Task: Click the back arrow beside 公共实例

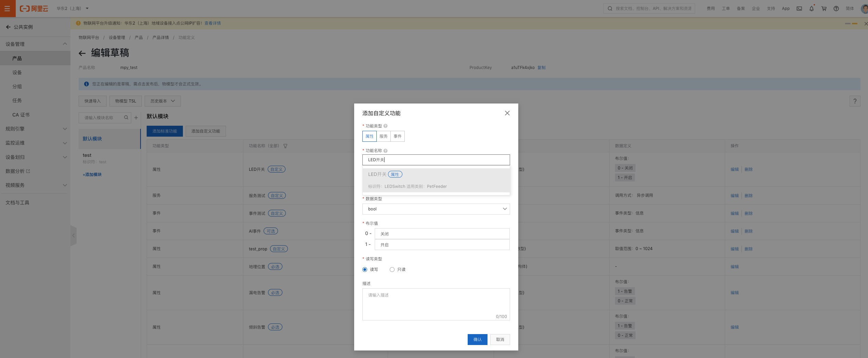Action: click(8, 27)
